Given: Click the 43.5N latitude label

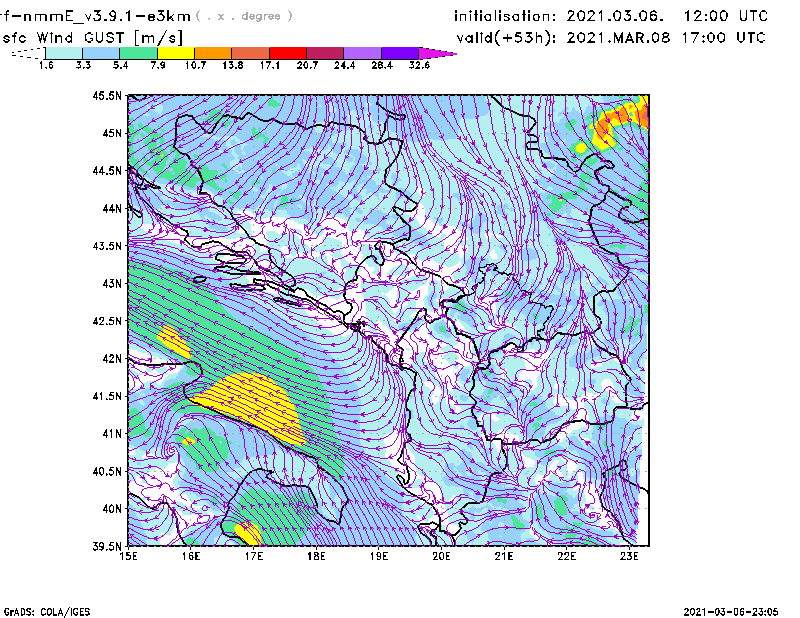Looking at the screenshot, I should [107, 246].
